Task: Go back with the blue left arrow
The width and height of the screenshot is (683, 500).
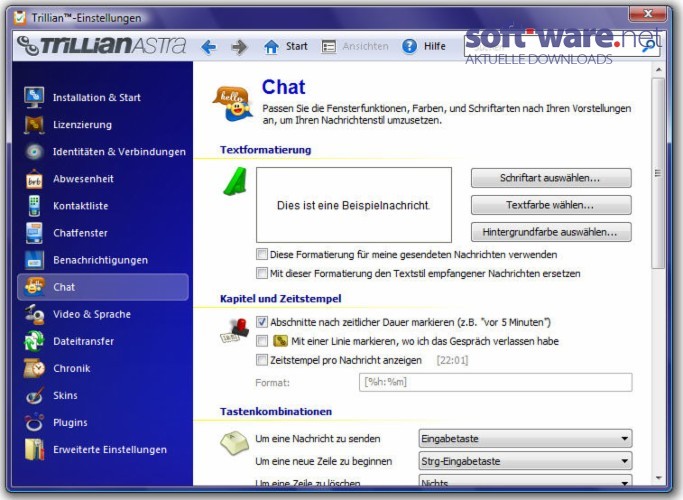Action: pos(209,47)
